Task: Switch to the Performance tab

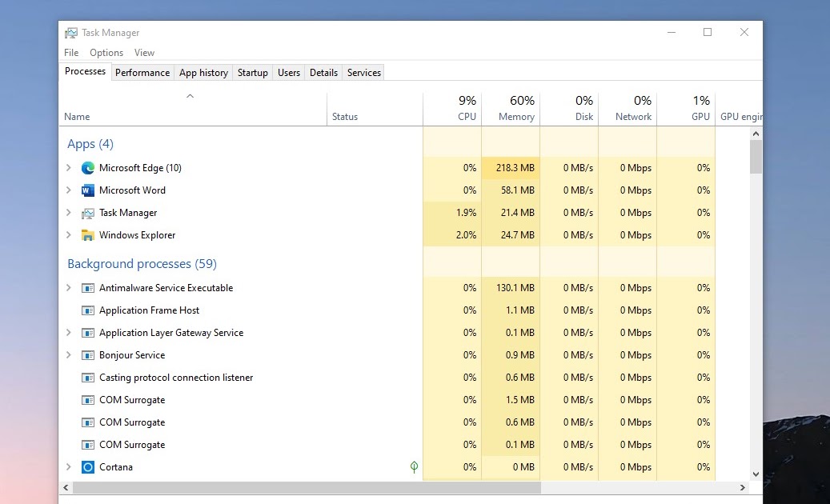Action: (142, 72)
